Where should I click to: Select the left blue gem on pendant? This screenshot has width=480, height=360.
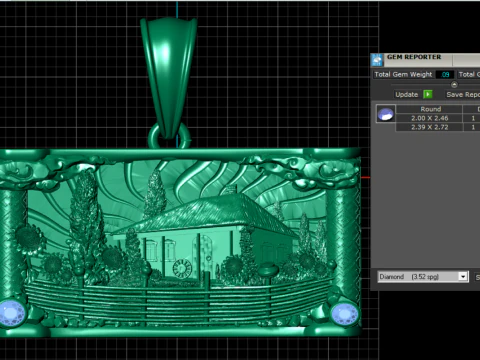pos(12,313)
